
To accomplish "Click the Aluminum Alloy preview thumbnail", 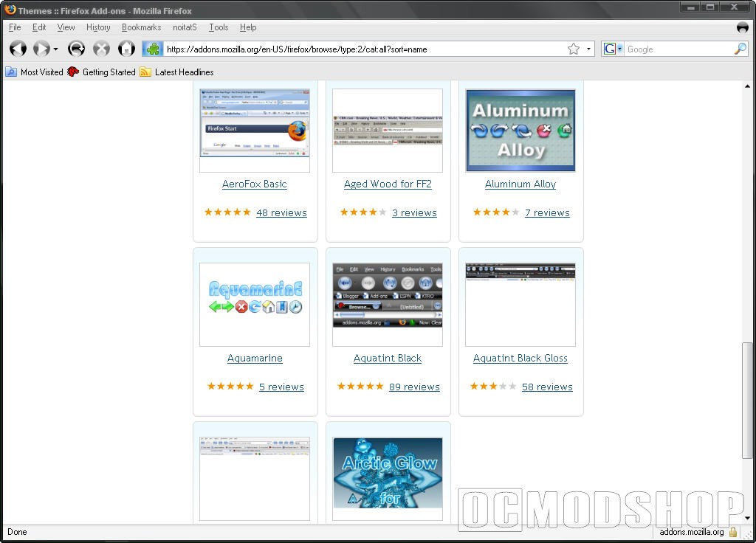I will (x=520, y=131).
